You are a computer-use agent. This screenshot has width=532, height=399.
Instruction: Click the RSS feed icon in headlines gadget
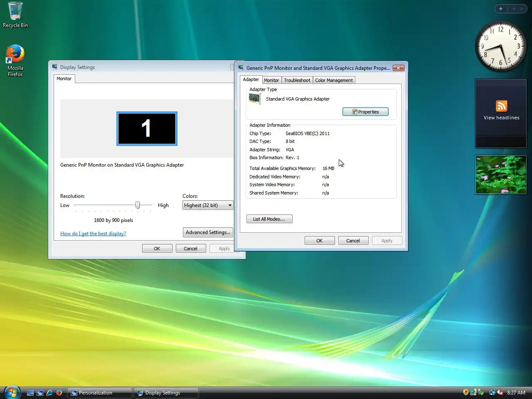(501, 106)
